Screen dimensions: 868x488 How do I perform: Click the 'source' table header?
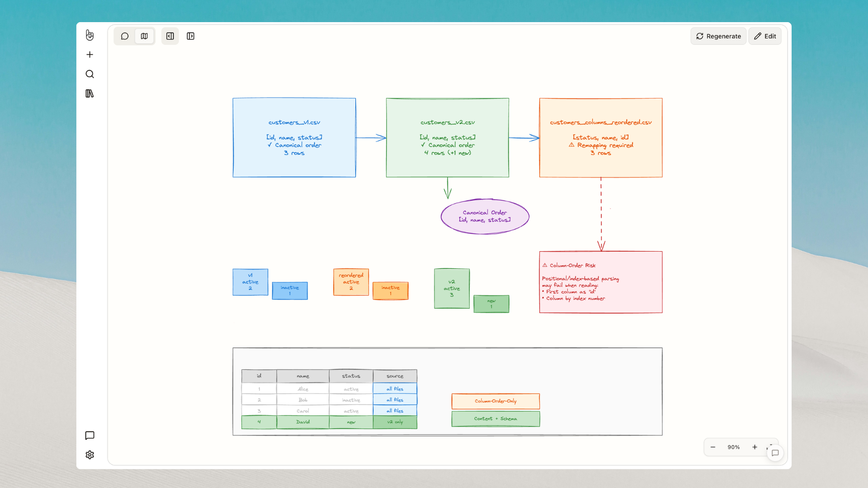[395, 376]
